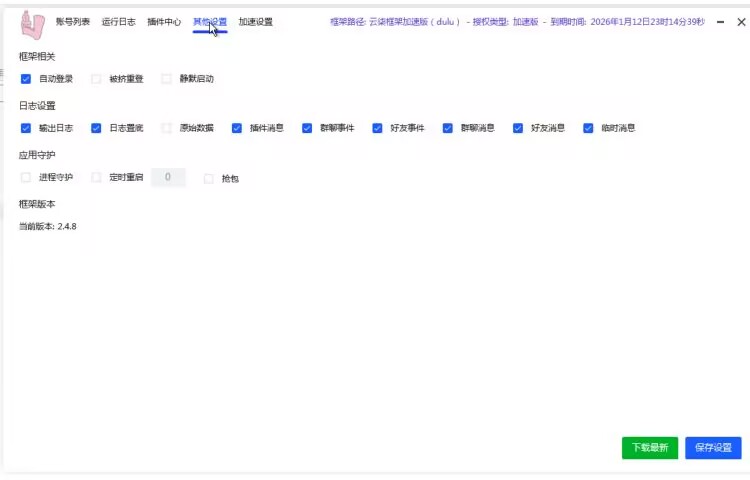Uncheck the 插件消息 checkbox
The height and width of the screenshot is (480, 750).
coord(237,128)
